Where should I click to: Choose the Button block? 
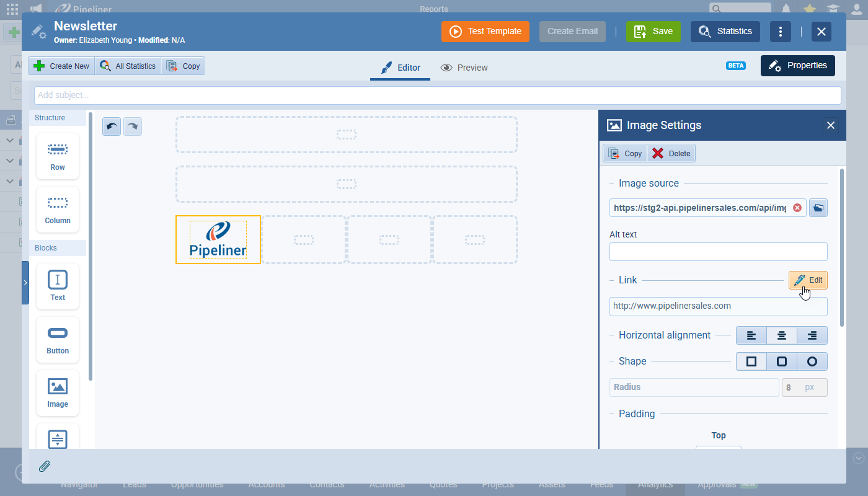tap(58, 339)
